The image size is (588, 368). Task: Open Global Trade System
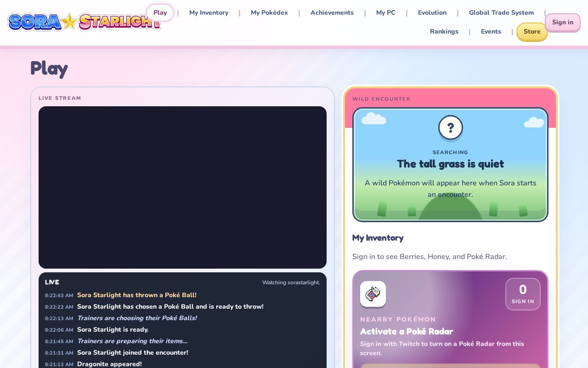(x=502, y=12)
